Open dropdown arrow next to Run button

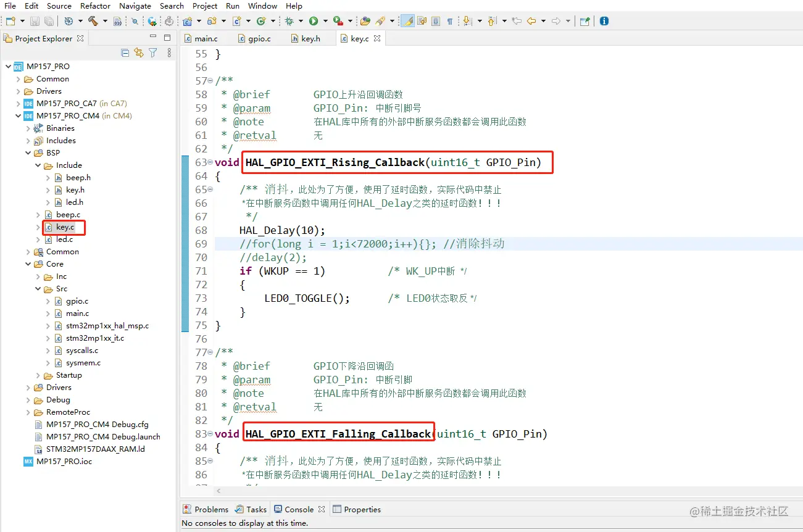pos(325,21)
